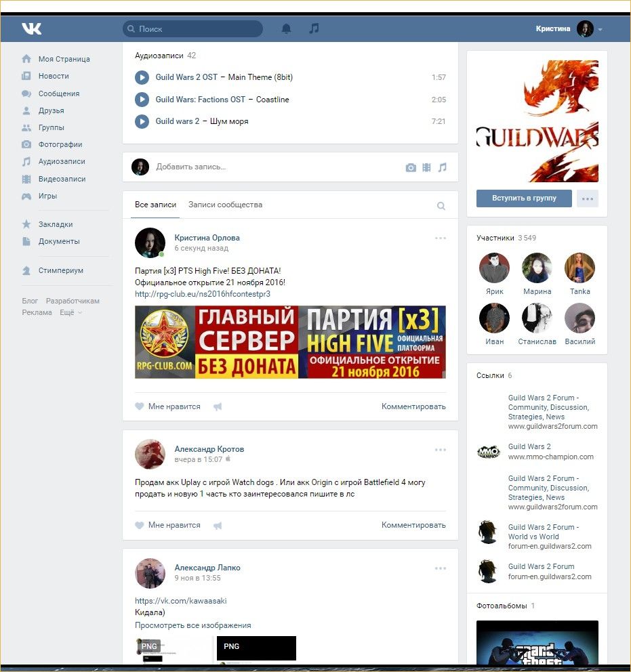The width and height of the screenshot is (631, 672).
Task: Open member Станислав's profile avatar
Action: [537, 318]
